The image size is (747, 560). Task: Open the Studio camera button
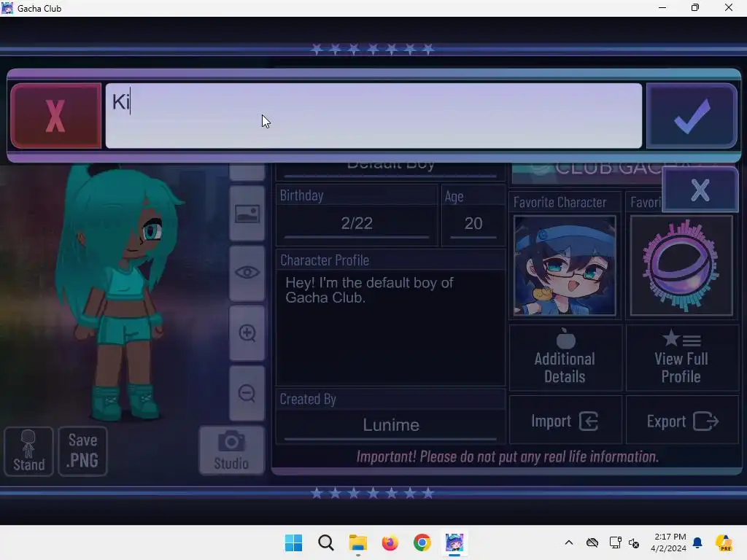pyautogui.click(x=231, y=451)
